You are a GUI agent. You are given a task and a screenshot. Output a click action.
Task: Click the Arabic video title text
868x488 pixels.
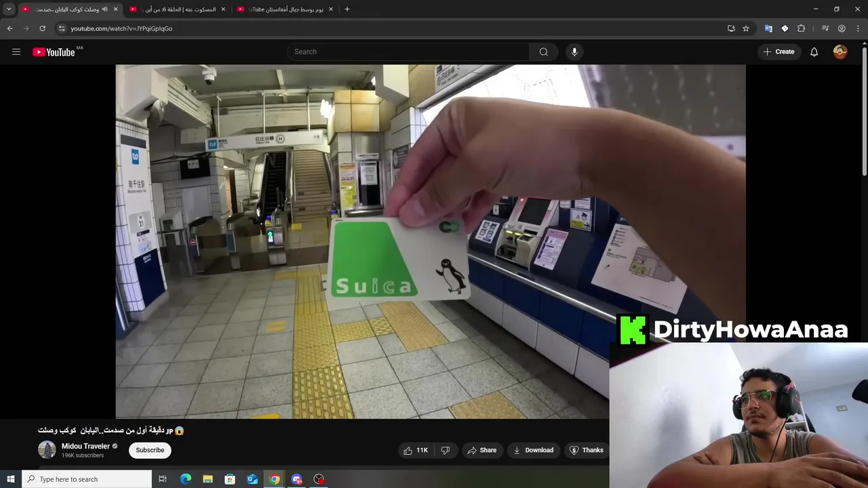[x=111, y=430]
